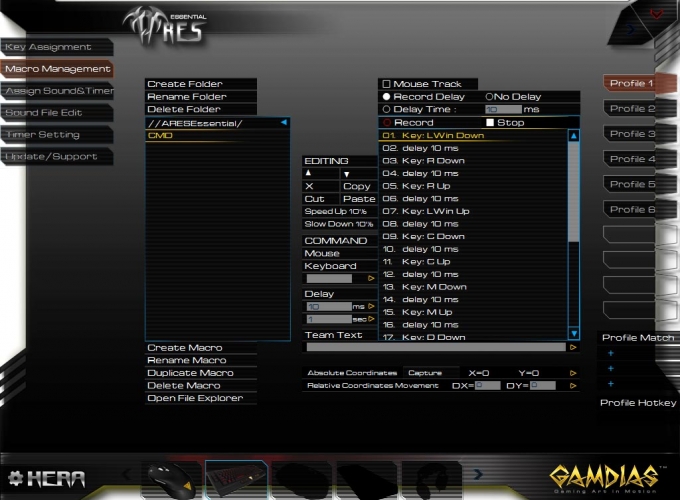Add third Profile Match plus icon
Screen dimensions: 680x500
point(611,384)
